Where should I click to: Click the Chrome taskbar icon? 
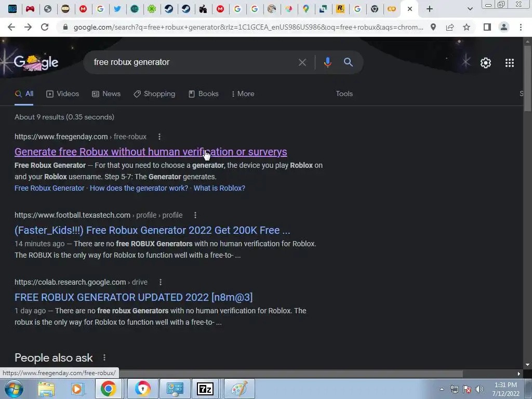[108, 389]
